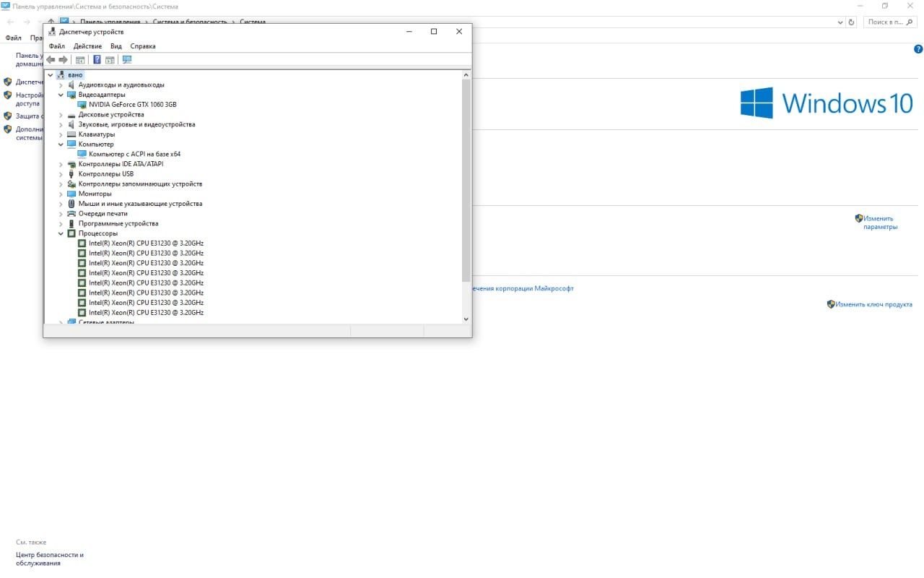Click the screen icon for Мониторы
924x578 pixels.
pos(71,194)
